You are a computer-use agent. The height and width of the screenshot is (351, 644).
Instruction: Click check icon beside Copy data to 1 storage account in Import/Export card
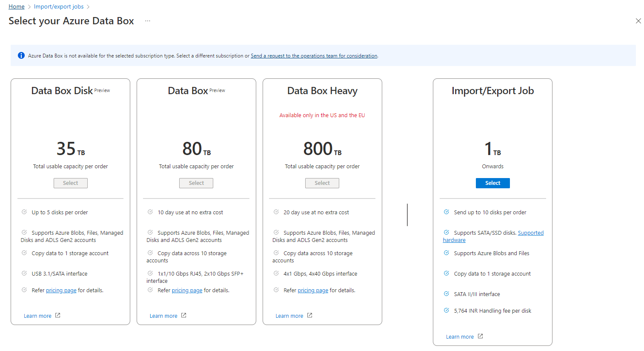tap(447, 273)
